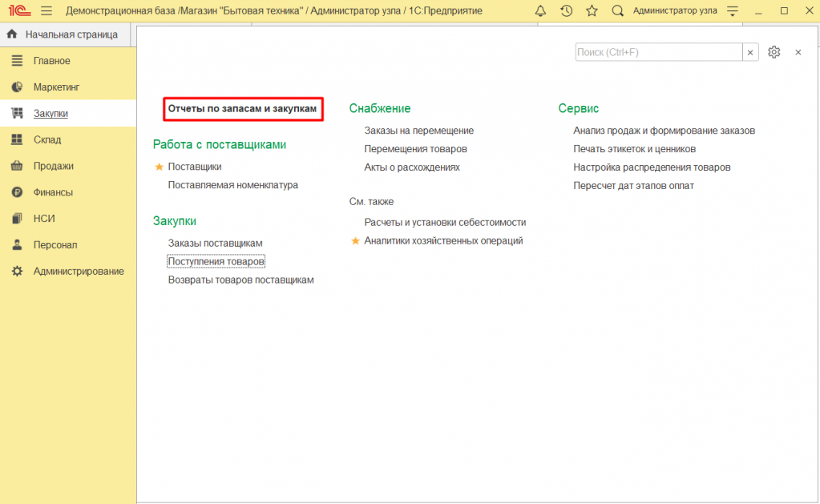Image resolution: width=820 pixels, height=504 pixels.
Task: Open the hamburger functions menu
Action: pos(46,11)
